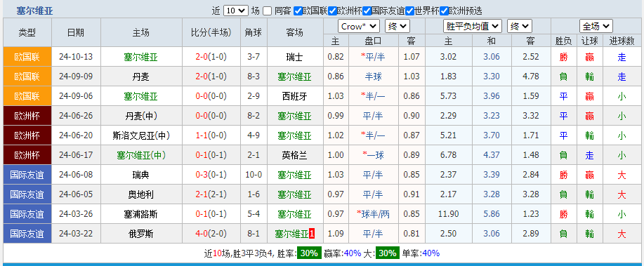Screen dimensions: 644x266
Task: Click the 大 goals result in 24-06-08 row
Action: [x=622, y=175]
